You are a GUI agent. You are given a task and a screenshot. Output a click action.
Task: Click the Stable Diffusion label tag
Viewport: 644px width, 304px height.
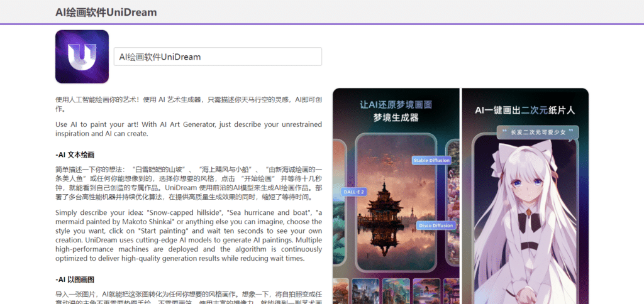[431, 160]
